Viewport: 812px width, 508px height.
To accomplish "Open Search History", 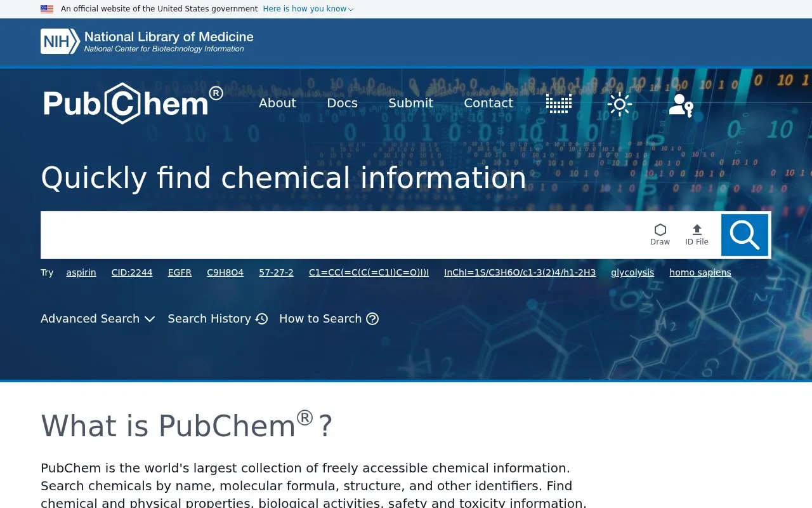I will coord(218,319).
